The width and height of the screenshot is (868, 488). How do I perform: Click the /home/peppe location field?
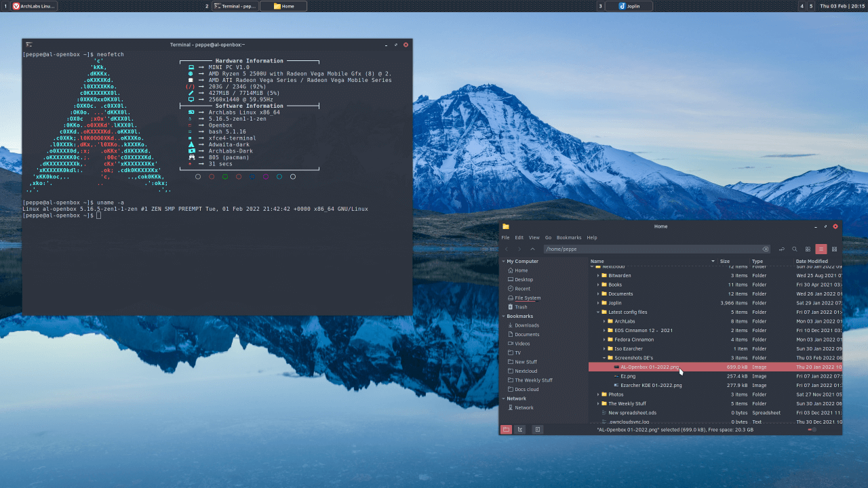tap(651, 249)
